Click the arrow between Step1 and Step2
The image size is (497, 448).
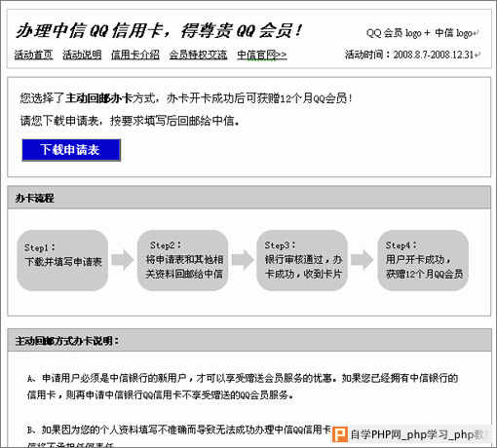click(x=123, y=260)
